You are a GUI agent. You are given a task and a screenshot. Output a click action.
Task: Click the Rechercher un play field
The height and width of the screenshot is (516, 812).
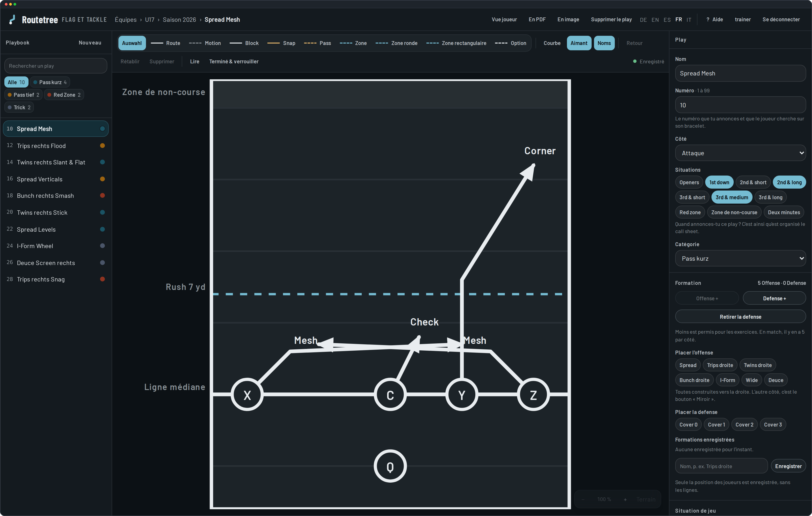pos(56,66)
